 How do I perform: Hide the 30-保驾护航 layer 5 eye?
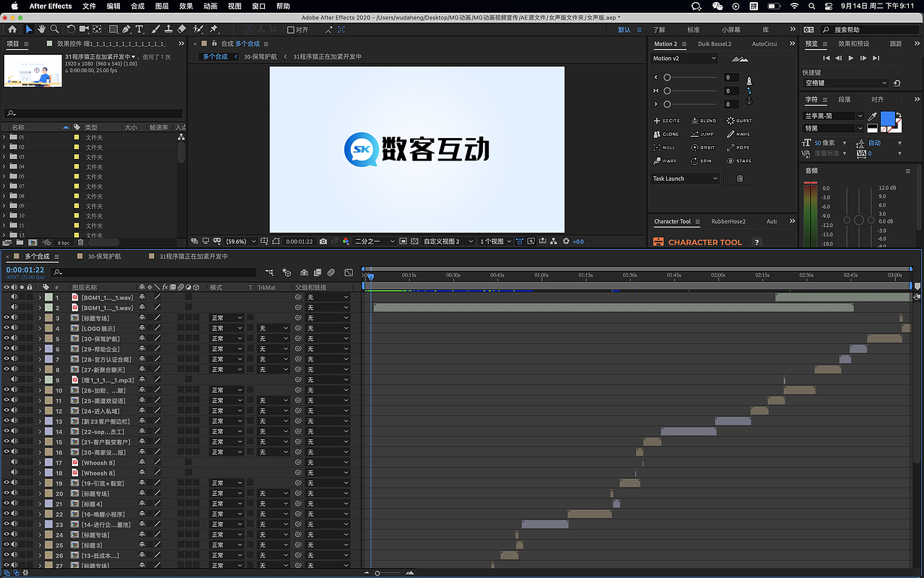(x=6, y=338)
